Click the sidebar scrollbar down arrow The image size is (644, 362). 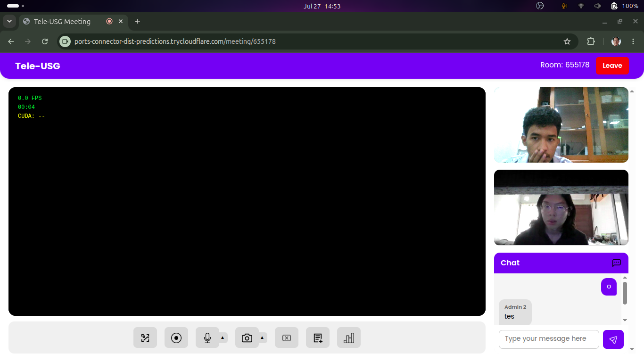point(632,349)
